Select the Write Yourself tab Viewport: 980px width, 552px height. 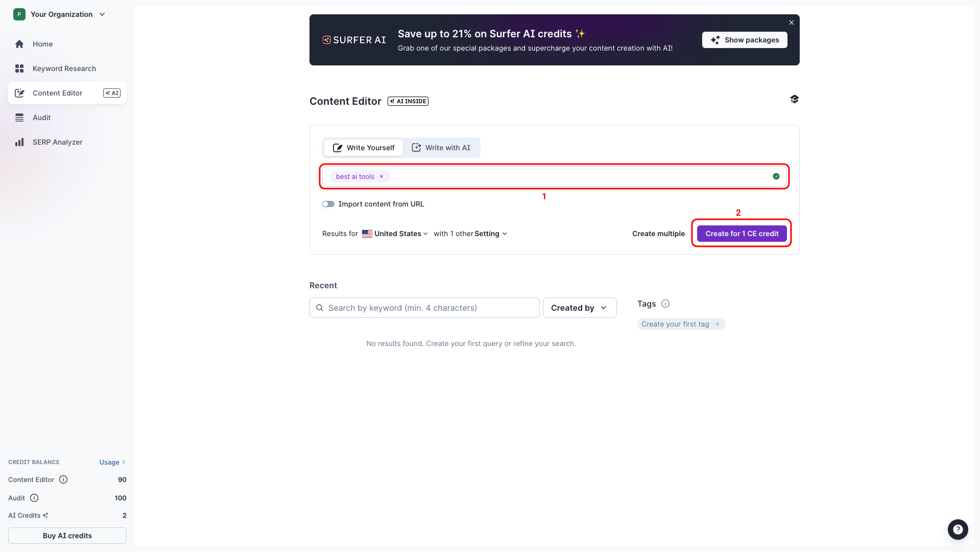tap(364, 148)
